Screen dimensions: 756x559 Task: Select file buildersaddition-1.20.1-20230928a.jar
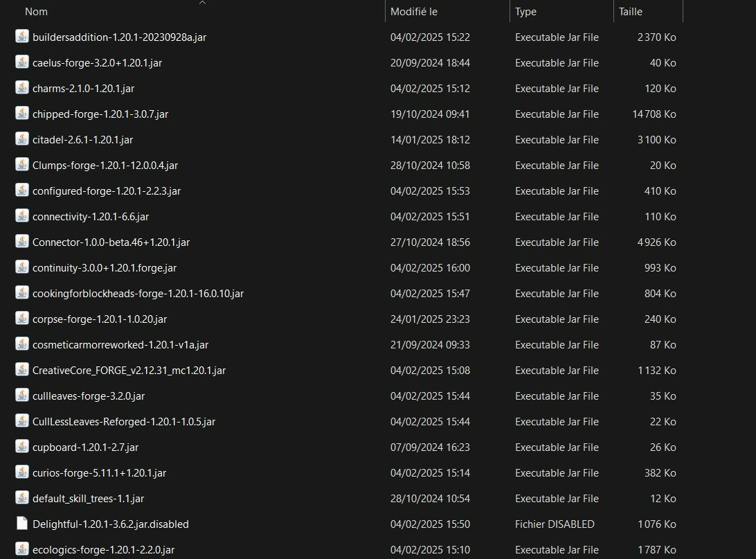[x=119, y=37]
